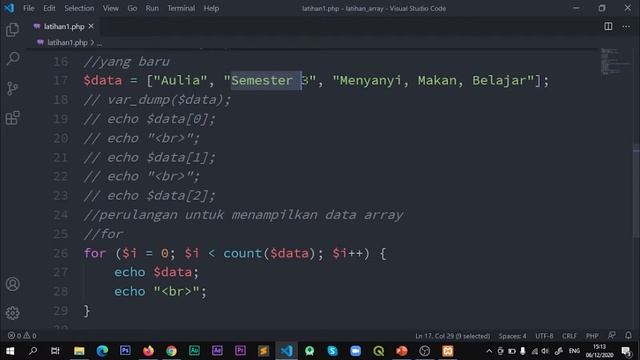
Task: Open File Explorer from taskbar
Action: coord(79,351)
